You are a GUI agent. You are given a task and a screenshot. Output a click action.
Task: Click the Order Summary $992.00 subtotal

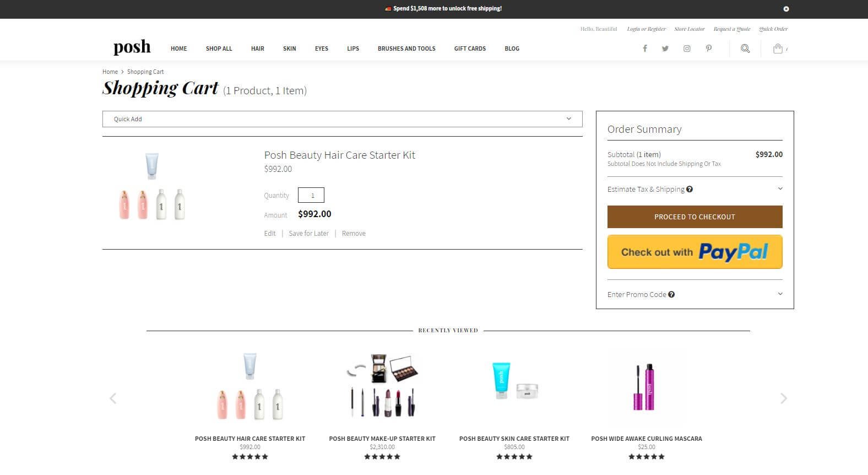pos(769,154)
